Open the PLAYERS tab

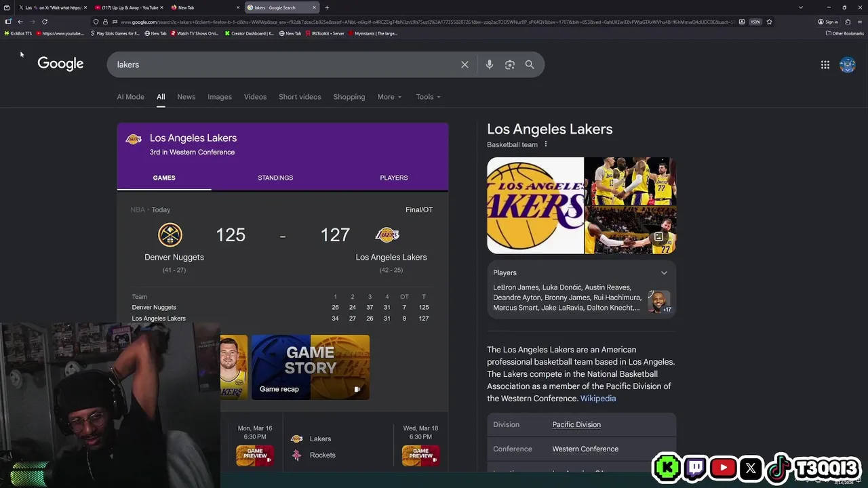click(x=394, y=178)
